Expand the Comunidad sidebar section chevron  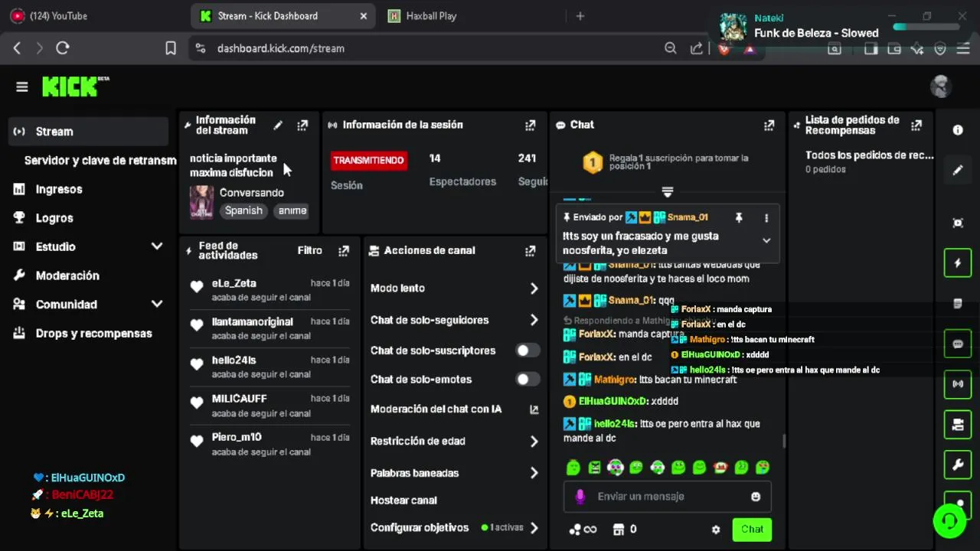(x=157, y=304)
